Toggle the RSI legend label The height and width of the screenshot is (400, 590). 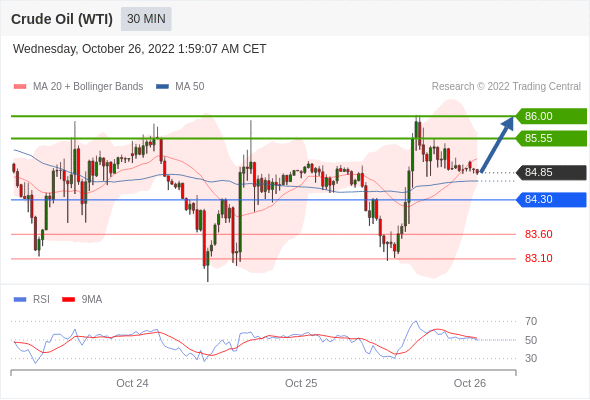click(x=41, y=300)
